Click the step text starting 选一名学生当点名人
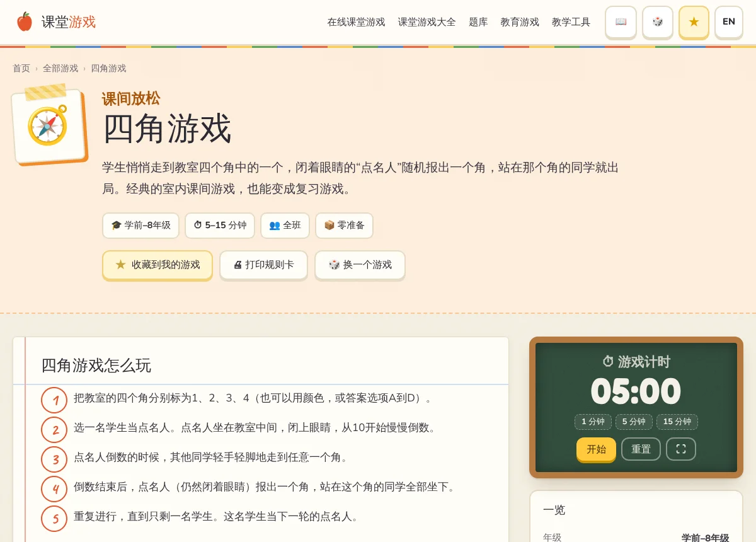This screenshot has width=756, height=542. [x=257, y=427]
